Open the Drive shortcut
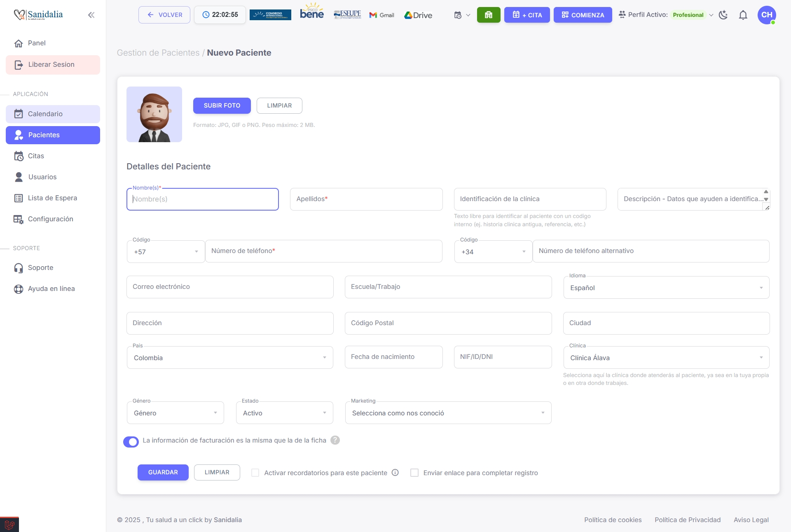Image resolution: width=791 pixels, height=532 pixels. point(418,15)
